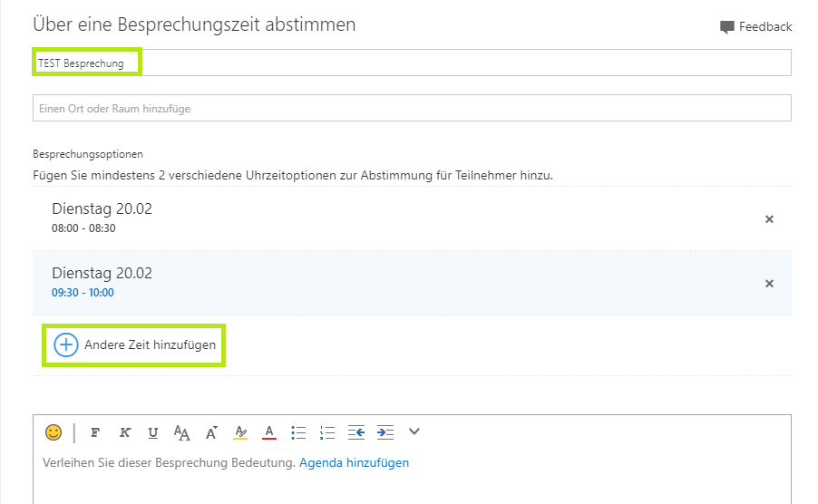Open the emoji picker
The height and width of the screenshot is (504, 818).
click(54, 432)
